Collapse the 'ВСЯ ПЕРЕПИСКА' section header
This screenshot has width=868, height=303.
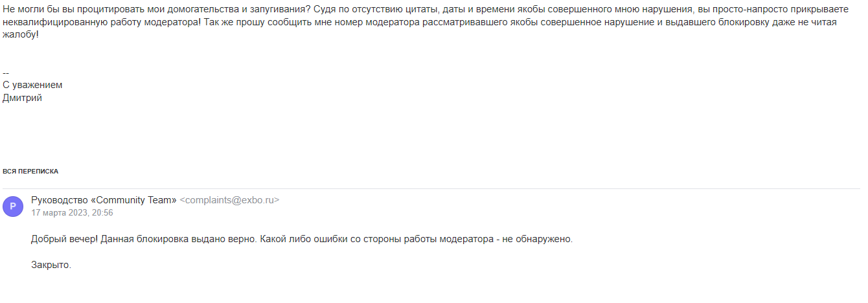(x=30, y=172)
